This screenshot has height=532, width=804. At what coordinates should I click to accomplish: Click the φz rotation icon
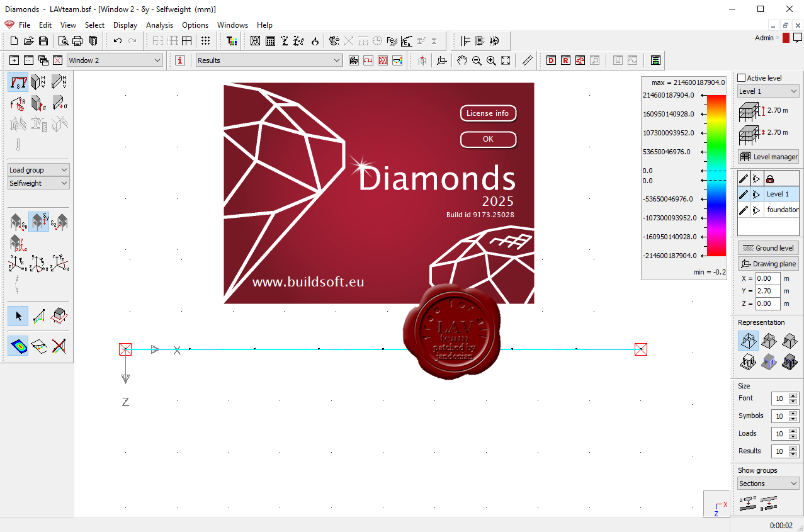(x=60, y=263)
